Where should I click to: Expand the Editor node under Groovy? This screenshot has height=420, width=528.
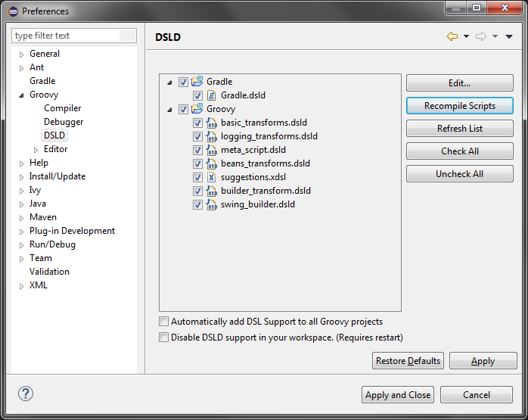[x=36, y=150]
